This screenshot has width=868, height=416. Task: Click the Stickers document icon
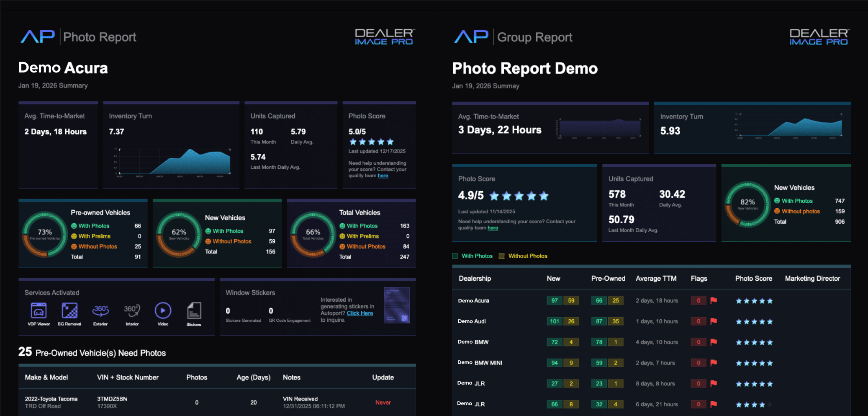tap(194, 311)
